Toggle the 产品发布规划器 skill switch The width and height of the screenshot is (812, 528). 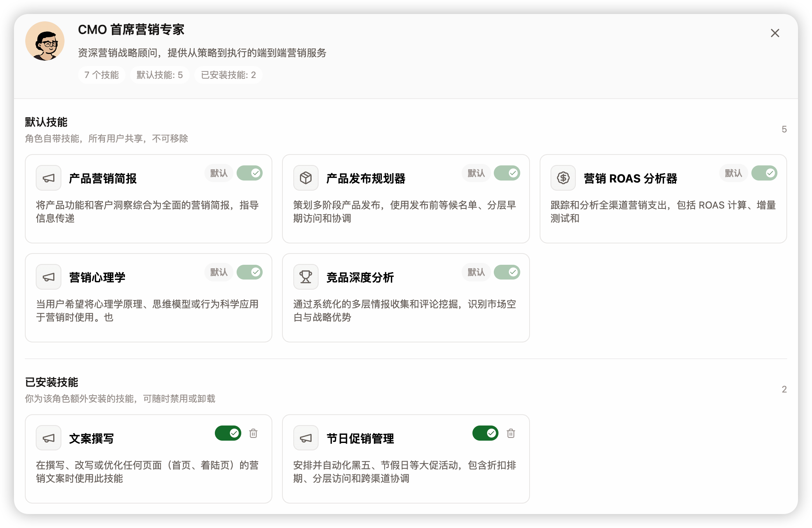(507, 173)
